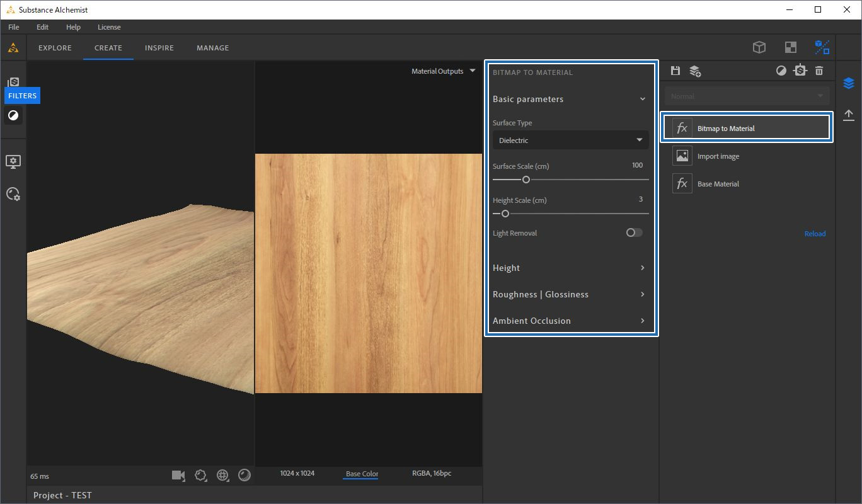Select the Bitmap to Material layer
This screenshot has height=504, width=862.
click(747, 128)
